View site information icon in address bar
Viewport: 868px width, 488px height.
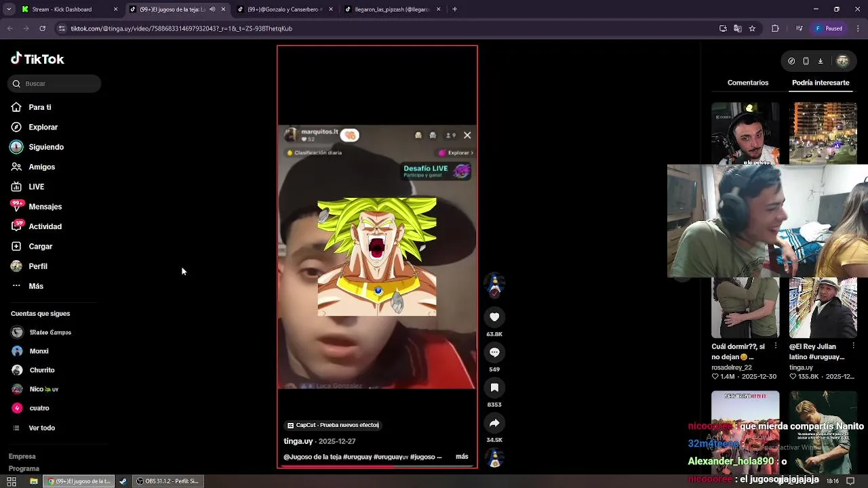click(x=62, y=28)
